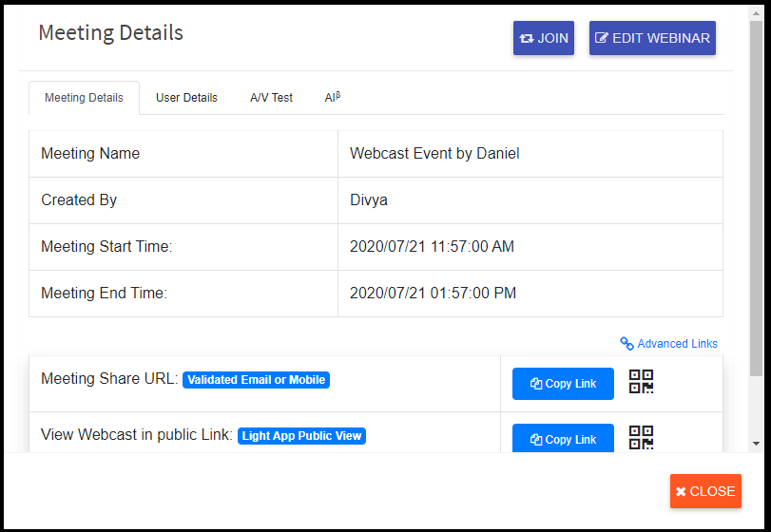Open Advanced Links
The height and width of the screenshot is (532, 771).
(x=668, y=343)
